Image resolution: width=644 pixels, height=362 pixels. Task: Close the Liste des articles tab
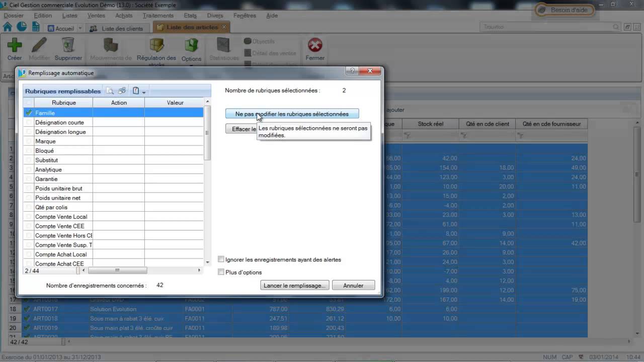[x=224, y=27]
